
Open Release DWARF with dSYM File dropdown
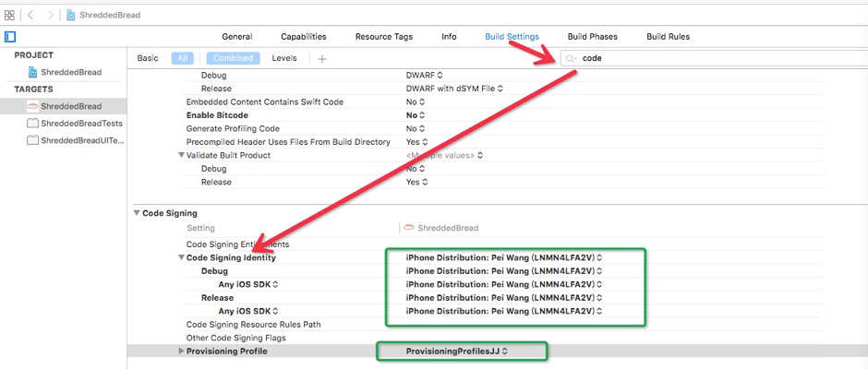click(454, 89)
